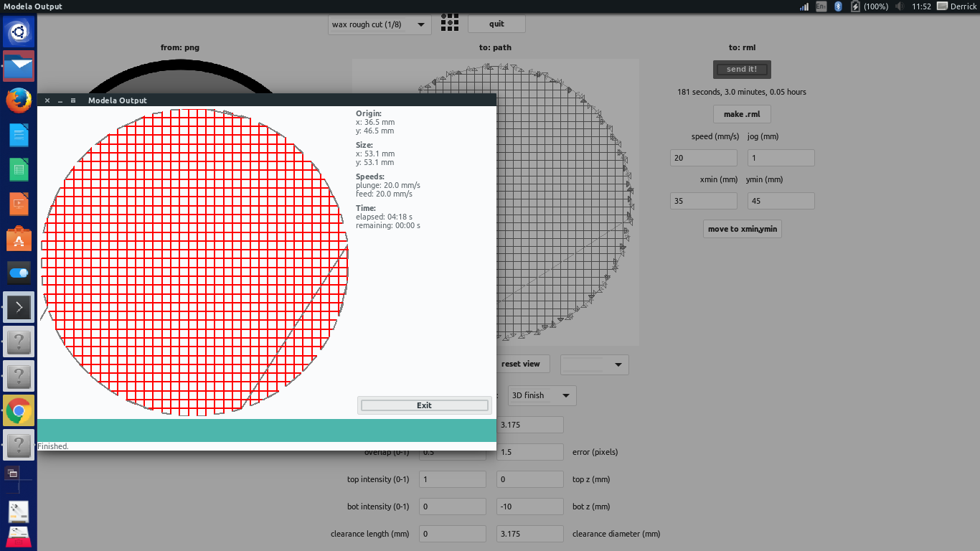Image resolution: width=980 pixels, height=551 pixels.
Task: Focus the xmin (mm) input field
Action: 704,201
